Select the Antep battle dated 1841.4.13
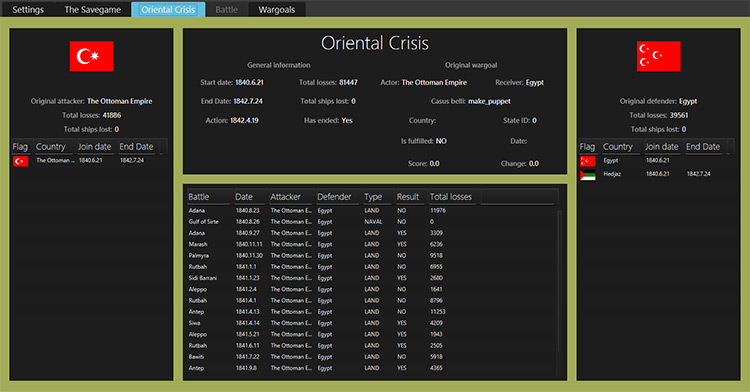Image resolution: width=750 pixels, height=392 pixels. [372, 312]
